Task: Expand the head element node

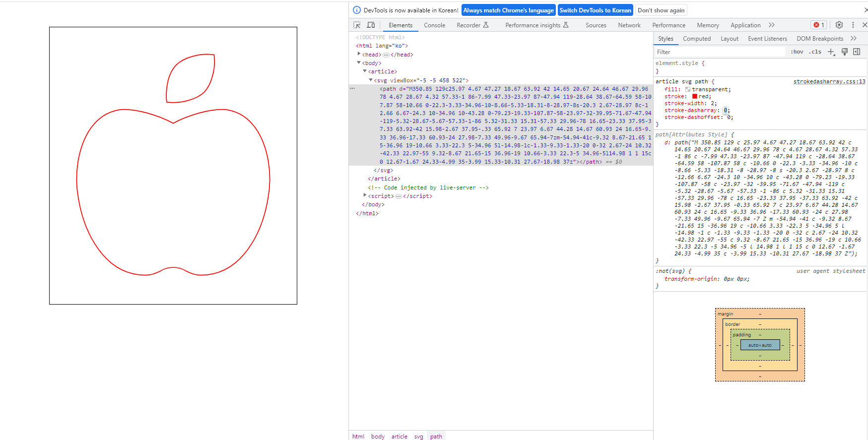Action: [x=359, y=54]
